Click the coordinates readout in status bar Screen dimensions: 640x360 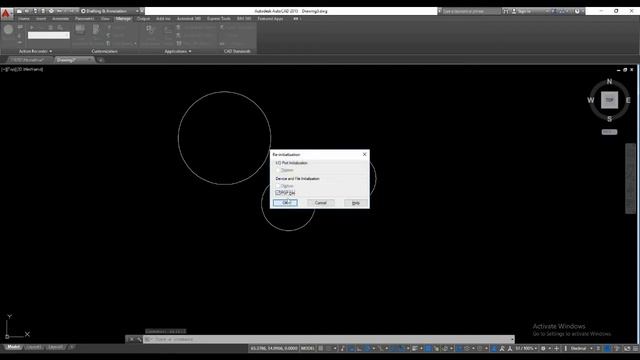274,348
